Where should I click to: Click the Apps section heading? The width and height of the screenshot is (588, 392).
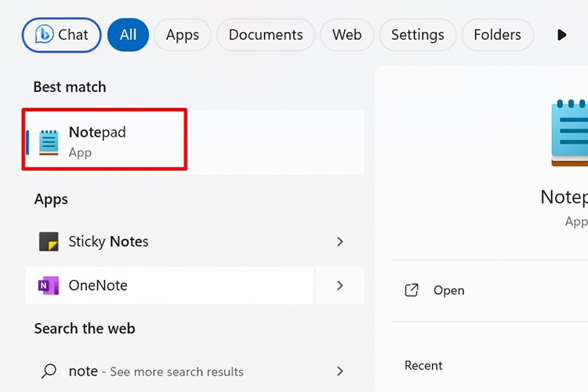(51, 199)
